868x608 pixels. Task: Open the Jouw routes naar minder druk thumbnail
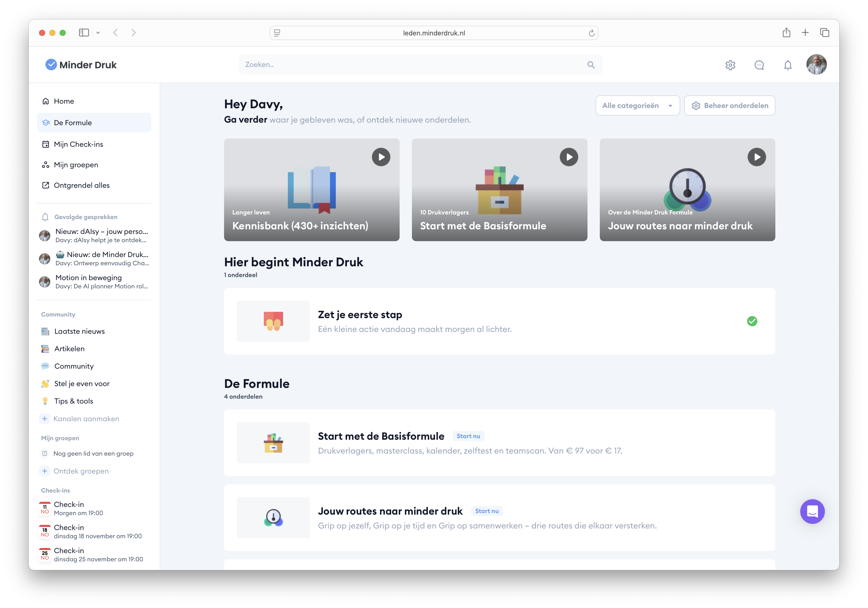pyautogui.click(x=273, y=518)
